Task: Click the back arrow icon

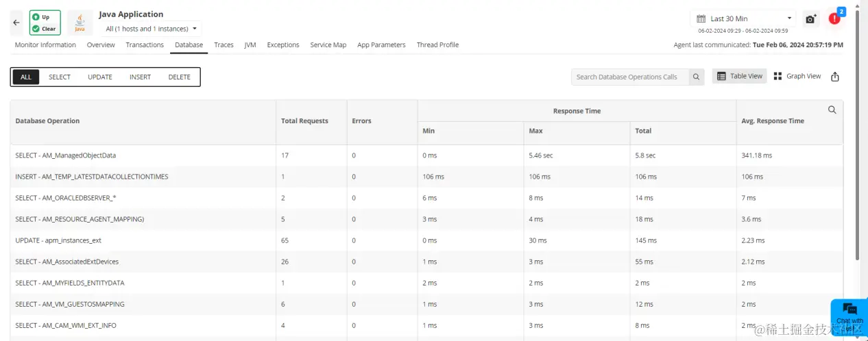Action: click(x=16, y=23)
